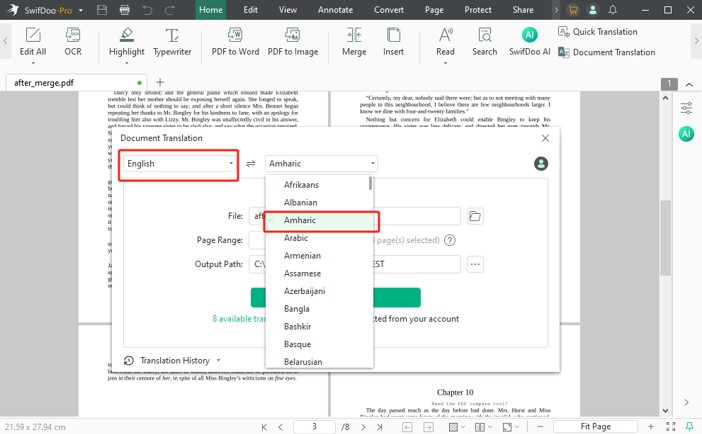Swap source and target languages
Screen dimensions: 702x434
(x=251, y=163)
